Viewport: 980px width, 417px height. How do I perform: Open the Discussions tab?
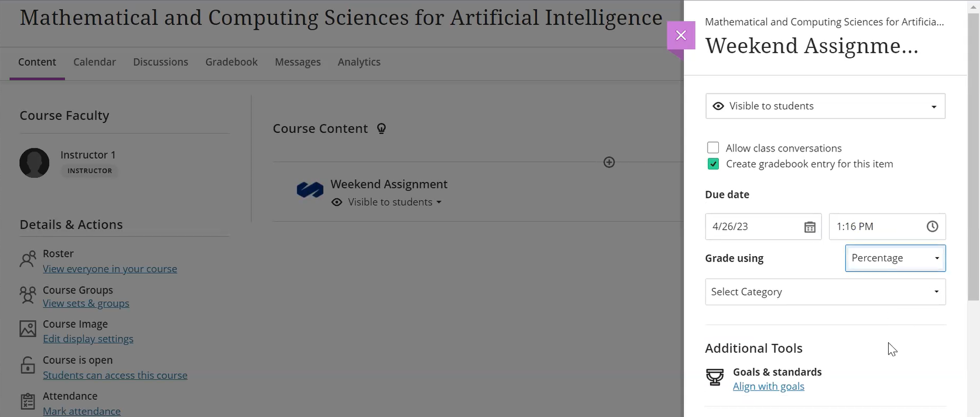[x=160, y=62]
